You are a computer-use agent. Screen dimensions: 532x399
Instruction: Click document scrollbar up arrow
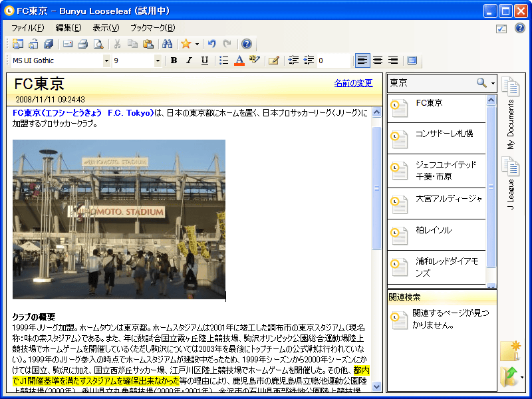[x=376, y=112]
